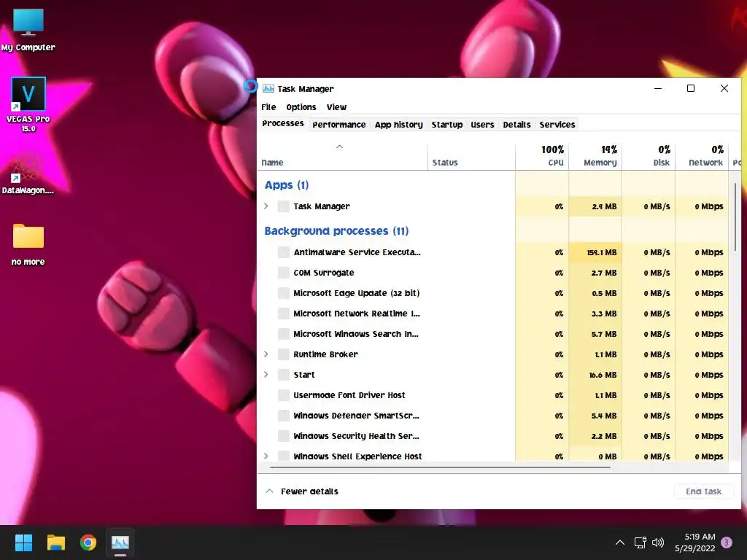The width and height of the screenshot is (747, 560).
Task: Click the COM Surrogate process icon
Action: click(x=284, y=273)
